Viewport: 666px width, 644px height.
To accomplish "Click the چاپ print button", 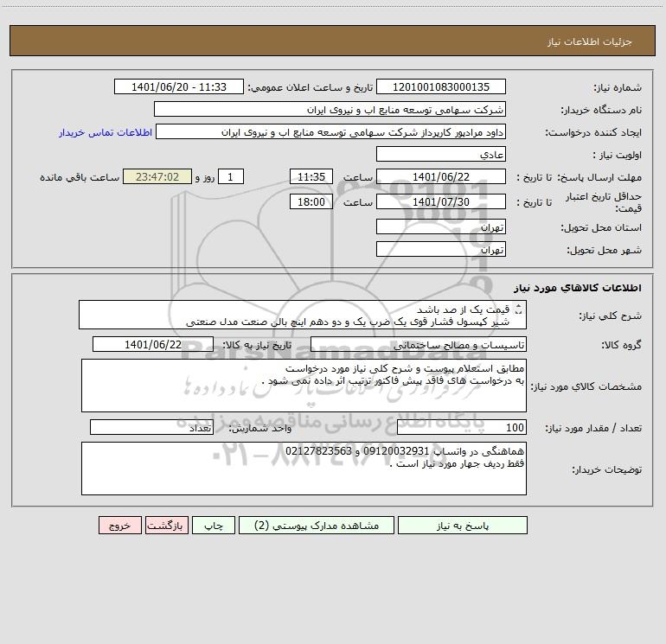I will click(214, 525).
